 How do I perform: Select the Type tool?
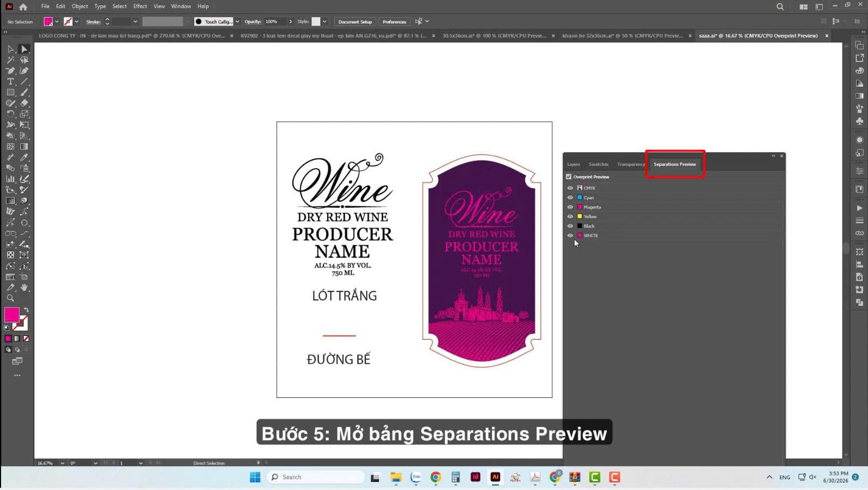[x=10, y=81]
